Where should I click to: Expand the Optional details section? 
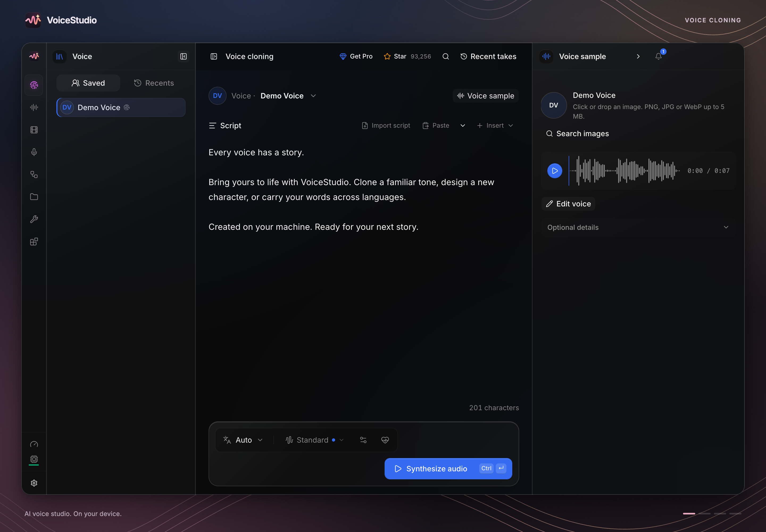pos(638,227)
